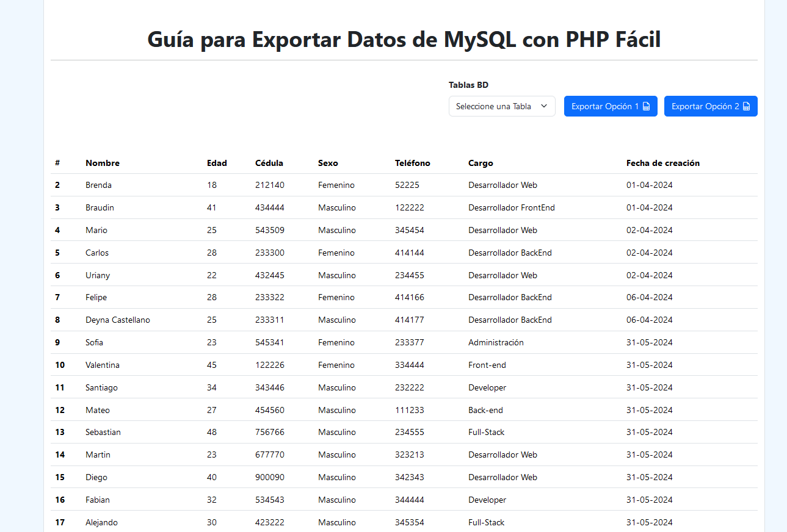Select the name Braudin
Screen dimensions: 787x532
[100, 207]
